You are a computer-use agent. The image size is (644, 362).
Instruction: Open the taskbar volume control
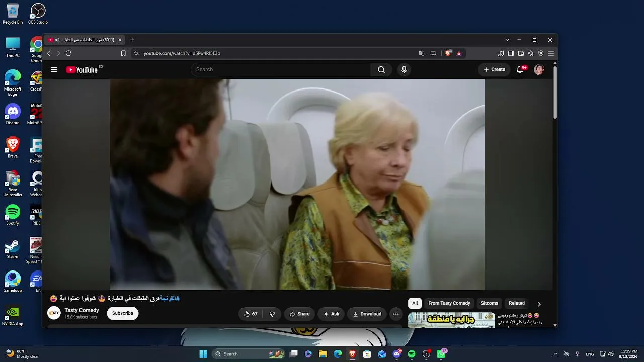(610, 354)
